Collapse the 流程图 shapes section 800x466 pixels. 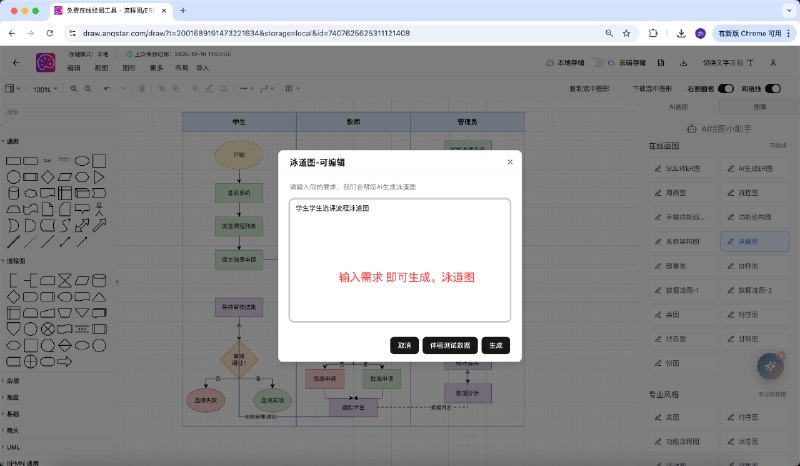[14, 261]
